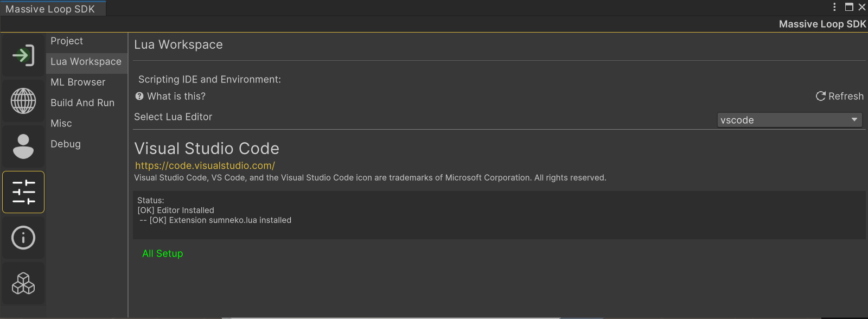Click the What is this? link
Screen dimensions: 868x319
coord(176,96)
